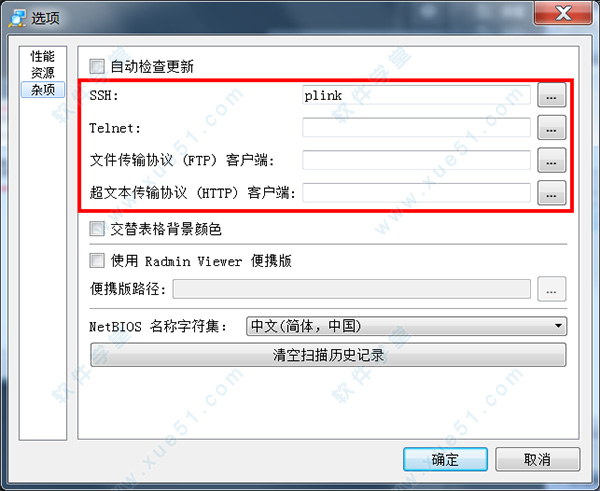
Task: Check 使用 Radmin Viewer 便携版 option
Action: (97, 261)
